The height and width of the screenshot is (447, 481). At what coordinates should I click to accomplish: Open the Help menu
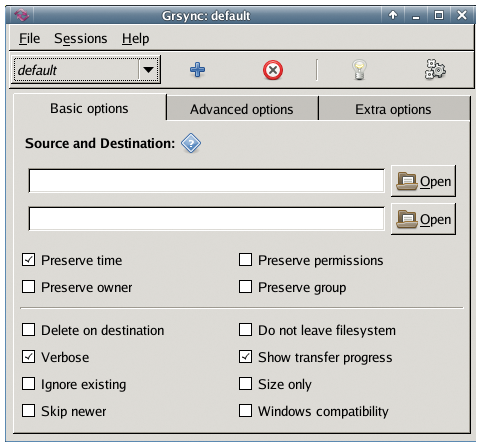click(x=135, y=38)
